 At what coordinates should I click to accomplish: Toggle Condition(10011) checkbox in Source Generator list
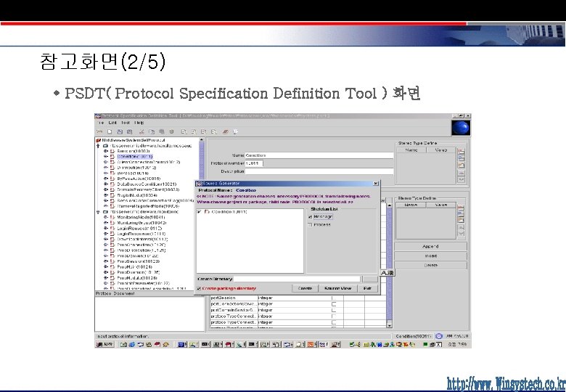[x=200, y=212]
